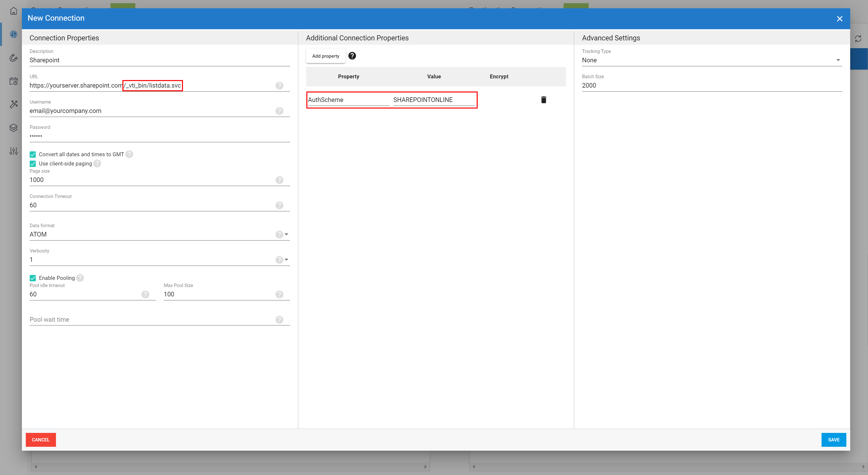
Task: Open the schedule calendar icon in sidebar
Action: point(13,81)
